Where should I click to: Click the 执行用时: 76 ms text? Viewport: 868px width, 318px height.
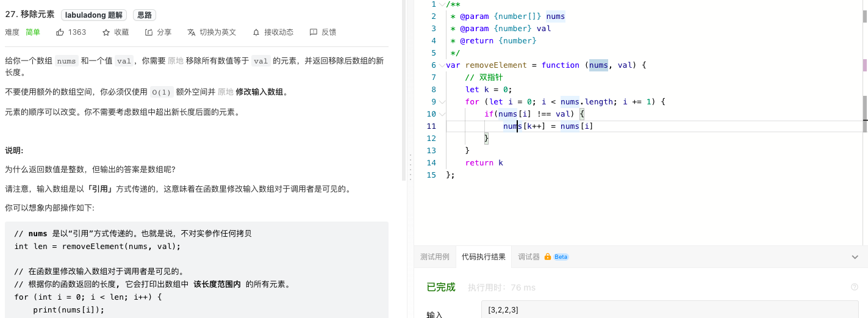coord(501,287)
